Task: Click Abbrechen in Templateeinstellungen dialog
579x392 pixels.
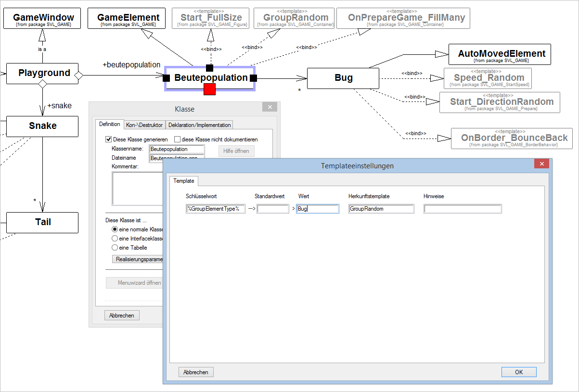Action: [x=196, y=372]
